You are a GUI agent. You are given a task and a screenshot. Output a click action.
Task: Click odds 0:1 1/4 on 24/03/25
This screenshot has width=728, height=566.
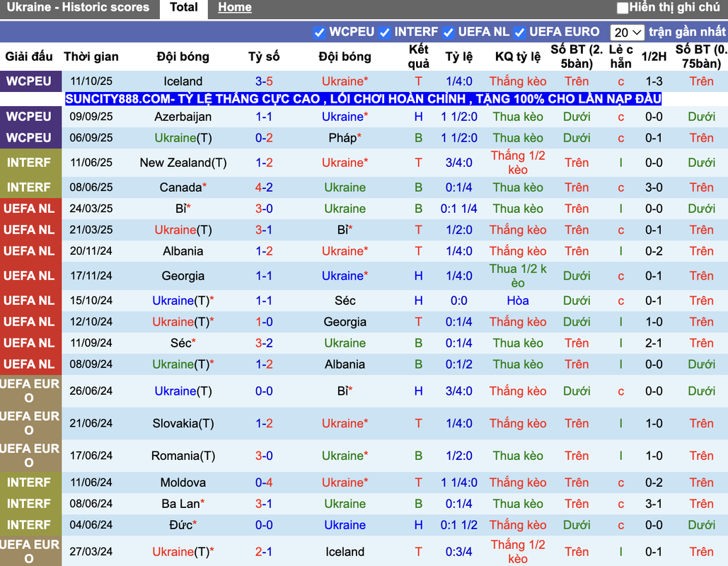coord(458,209)
